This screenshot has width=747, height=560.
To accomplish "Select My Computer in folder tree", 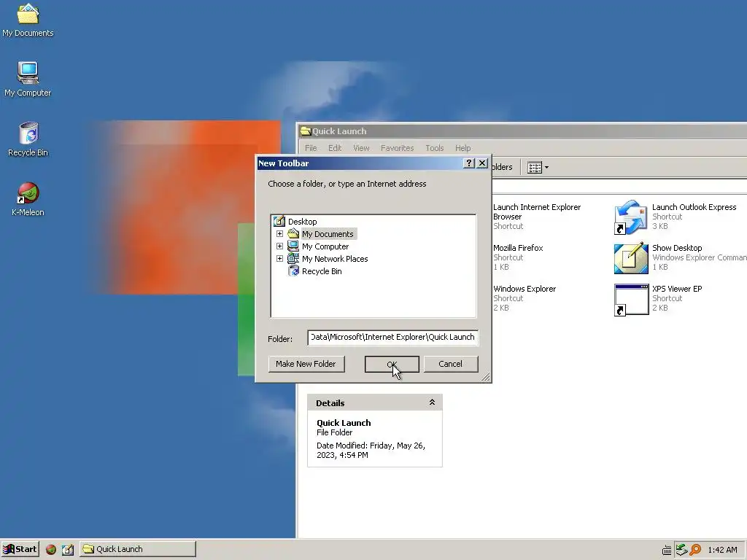I will (325, 246).
